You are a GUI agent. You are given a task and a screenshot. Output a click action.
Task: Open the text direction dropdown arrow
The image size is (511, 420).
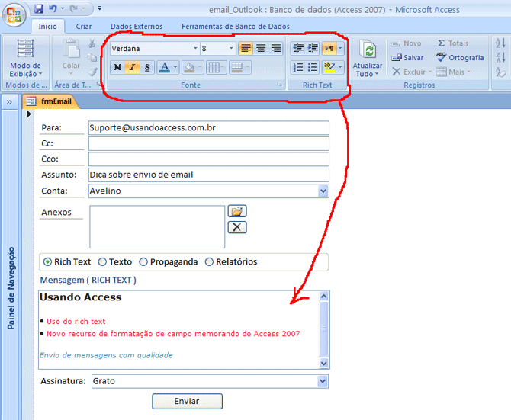pyautogui.click(x=340, y=48)
